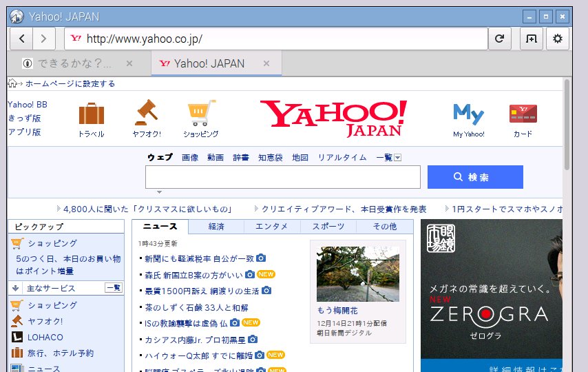Click the Yahoo favicon in the address bar

click(x=76, y=39)
